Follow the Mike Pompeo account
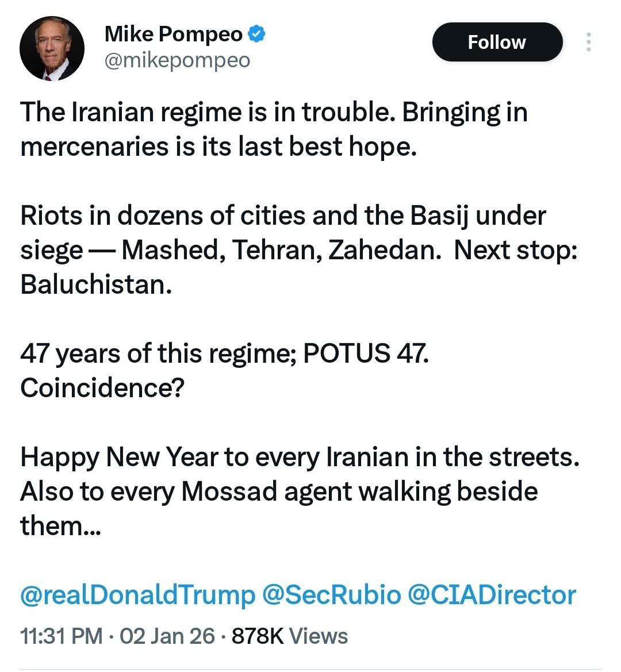Image resolution: width=621 pixels, height=672 pixels. 497,42
